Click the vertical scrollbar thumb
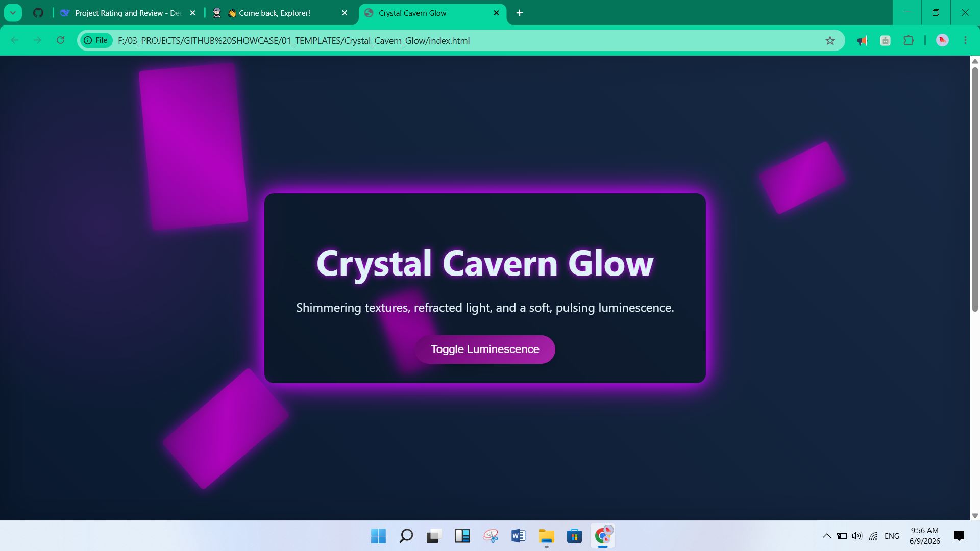 975,189
